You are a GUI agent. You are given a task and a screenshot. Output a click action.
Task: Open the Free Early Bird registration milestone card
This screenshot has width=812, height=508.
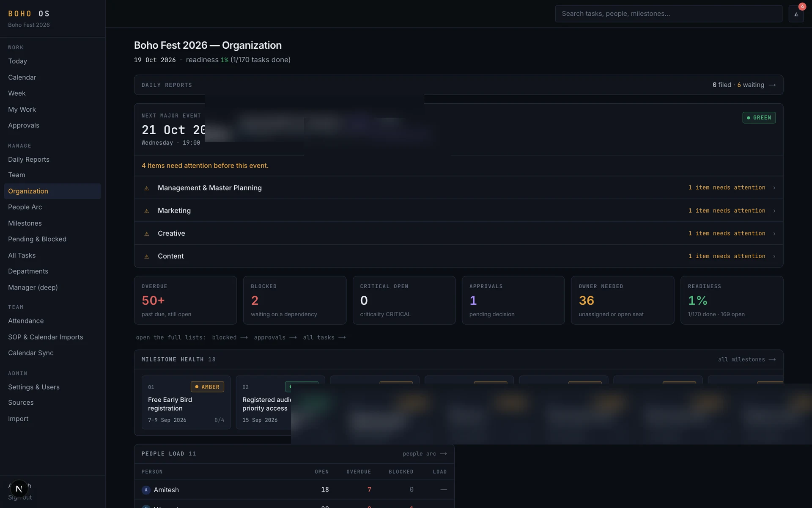point(186,403)
